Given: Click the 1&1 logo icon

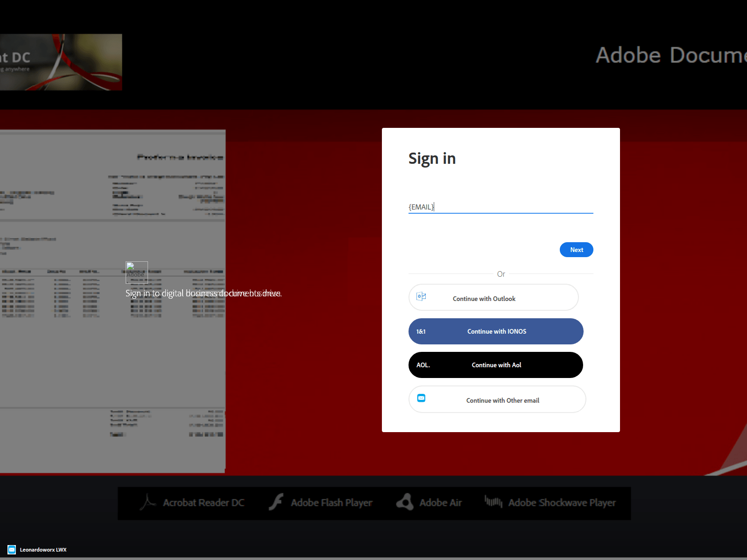Looking at the screenshot, I should (421, 331).
